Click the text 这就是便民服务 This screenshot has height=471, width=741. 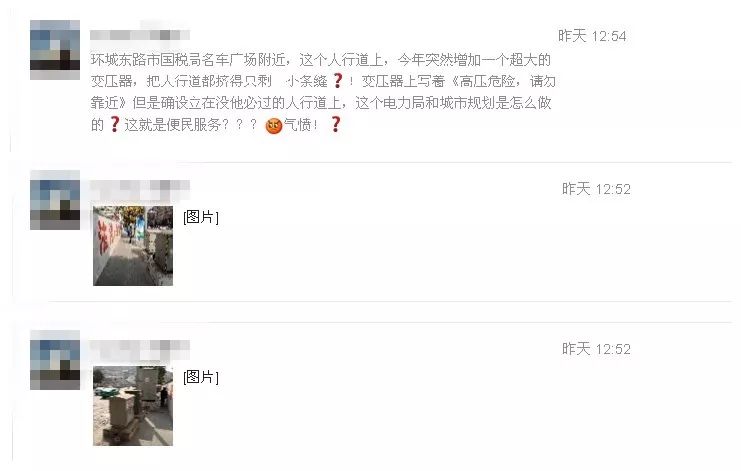coord(172,125)
